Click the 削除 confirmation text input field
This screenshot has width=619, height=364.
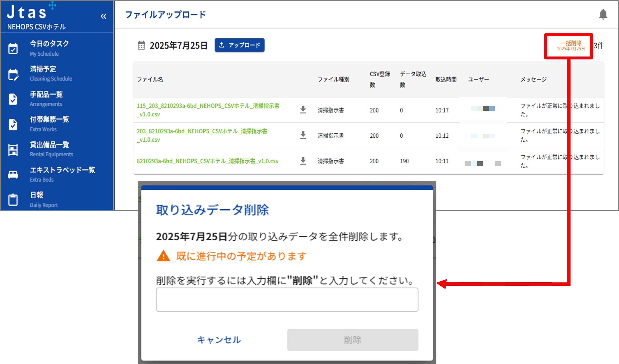(287, 300)
